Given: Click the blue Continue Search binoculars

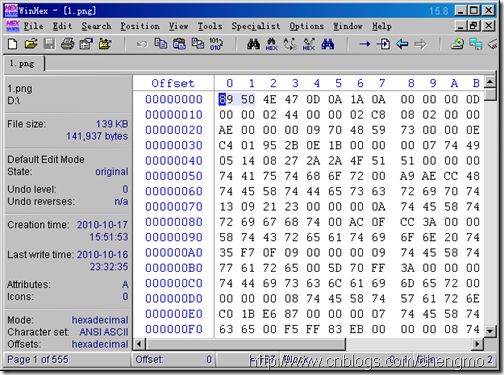Looking at the screenshot, I should point(328,44).
